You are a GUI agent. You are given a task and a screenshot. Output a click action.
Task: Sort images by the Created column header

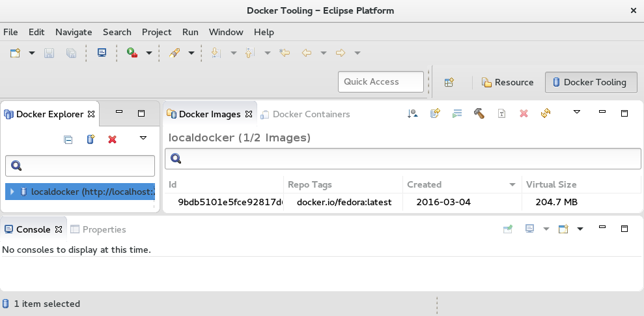pyautogui.click(x=424, y=184)
